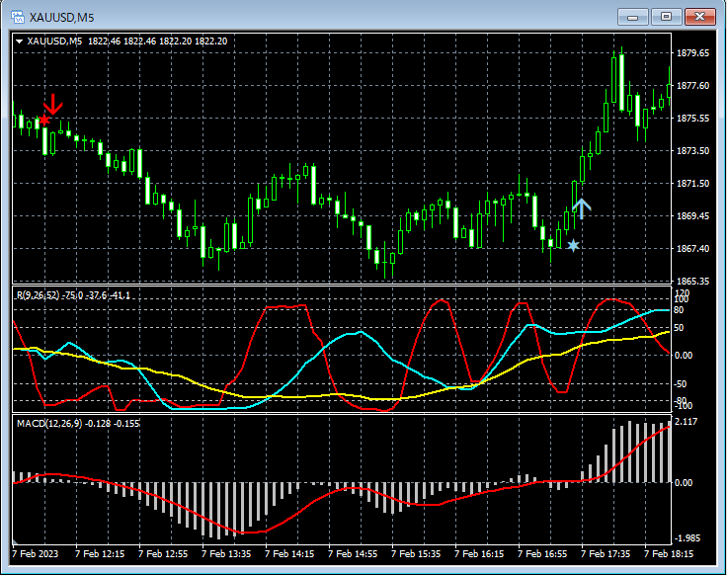Click the chart icon in the title bar
The height and width of the screenshot is (575, 728).
coord(17,16)
